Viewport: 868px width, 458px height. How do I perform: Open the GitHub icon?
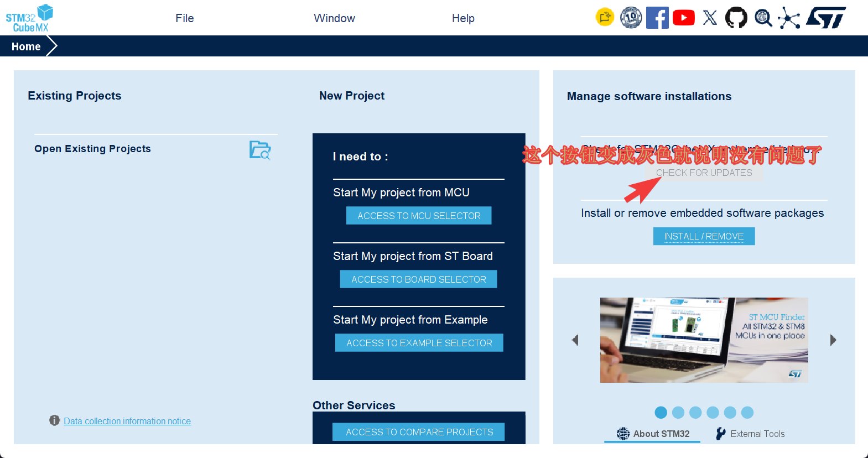click(736, 18)
